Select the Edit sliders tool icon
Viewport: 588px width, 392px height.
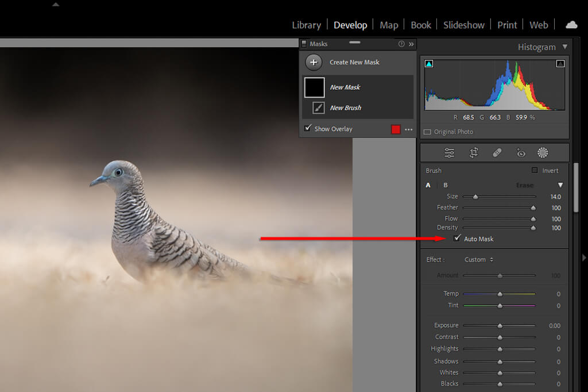coord(450,153)
